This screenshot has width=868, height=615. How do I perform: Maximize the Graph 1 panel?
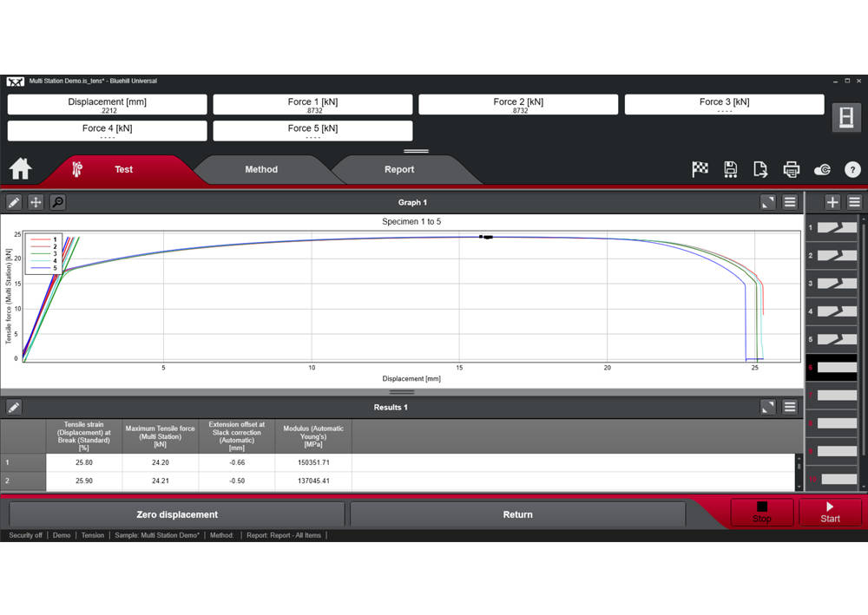pyautogui.click(x=767, y=202)
